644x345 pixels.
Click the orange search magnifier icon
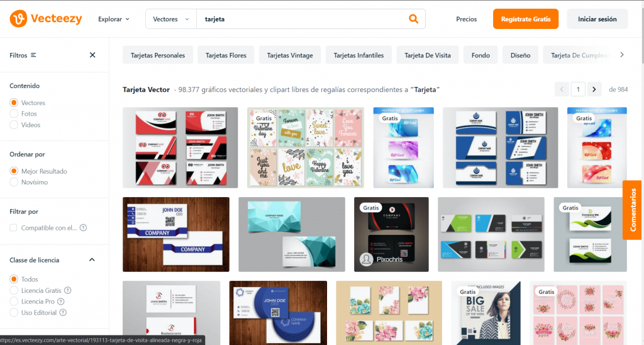point(413,19)
